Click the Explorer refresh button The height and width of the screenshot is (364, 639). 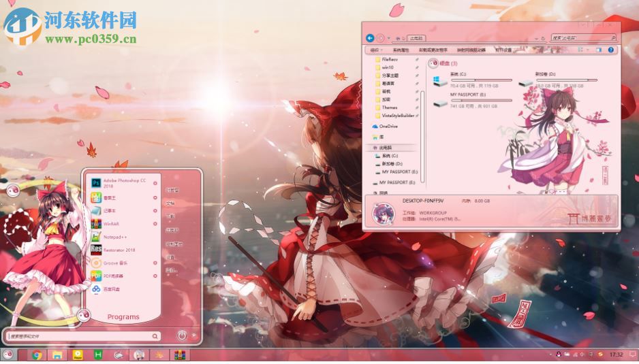coord(543,39)
